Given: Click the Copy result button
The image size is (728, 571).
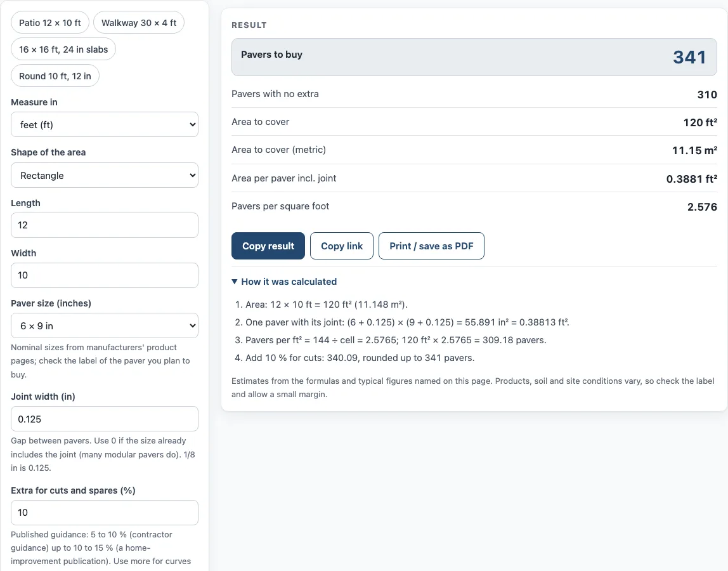Looking at the screenshot, I should point(268,246).
